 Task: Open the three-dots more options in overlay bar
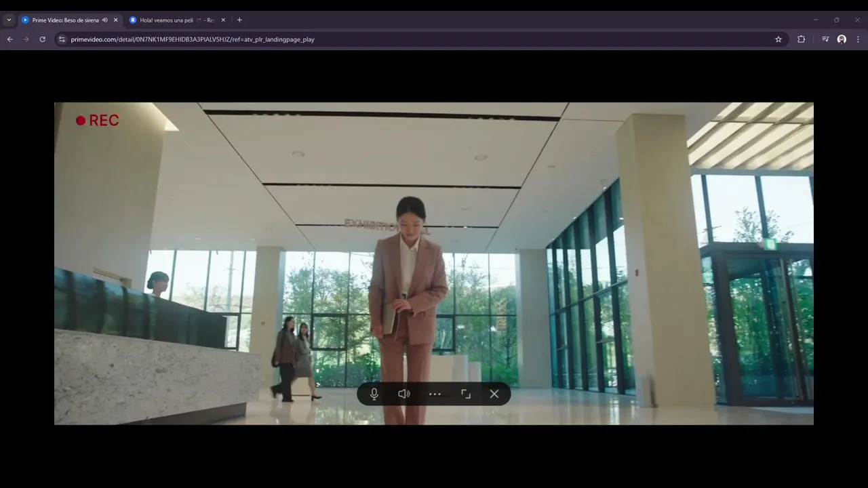435,394
